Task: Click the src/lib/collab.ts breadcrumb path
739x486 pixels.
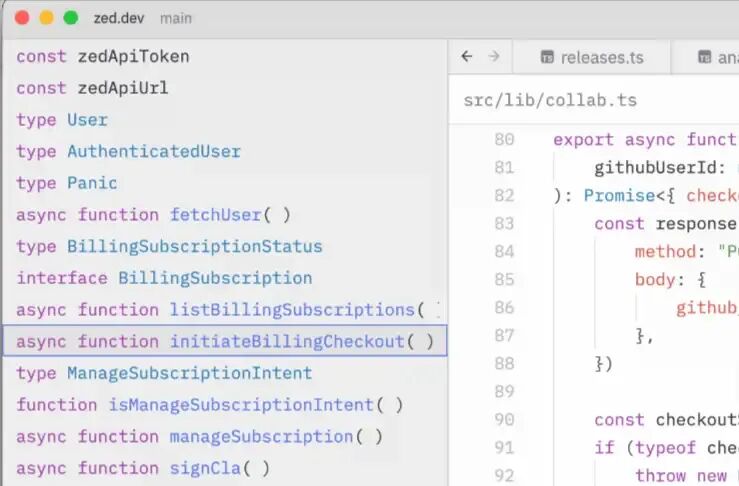Action: click(550, 100)
